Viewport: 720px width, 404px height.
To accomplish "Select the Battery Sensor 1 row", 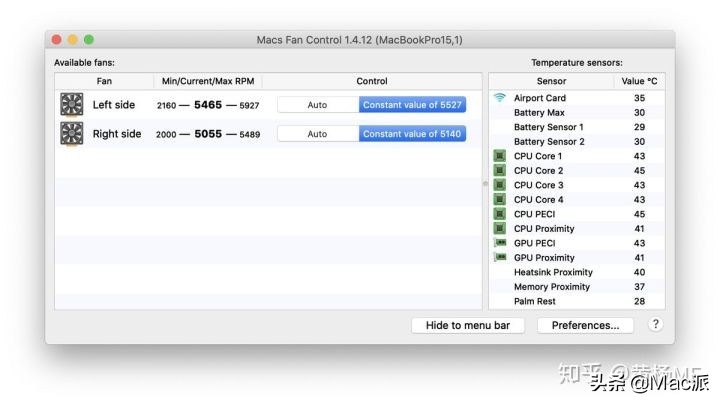I will click(577, 127).
